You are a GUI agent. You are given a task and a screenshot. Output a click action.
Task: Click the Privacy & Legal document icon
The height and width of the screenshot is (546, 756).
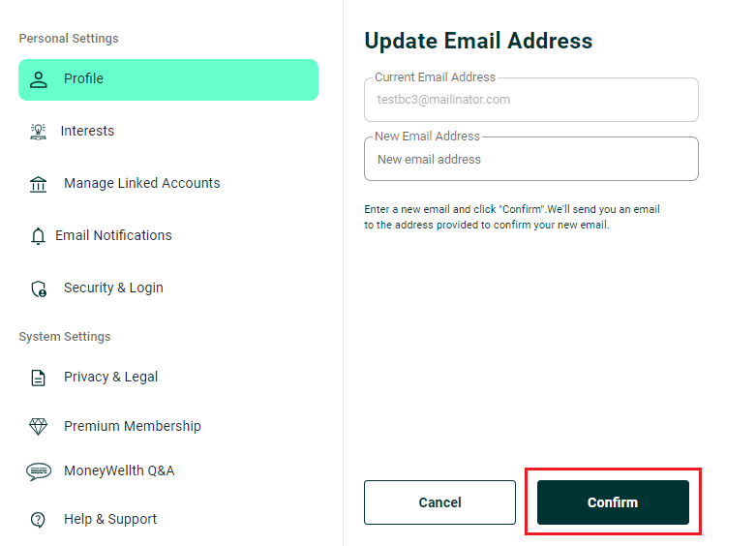[x=39, y=378]
